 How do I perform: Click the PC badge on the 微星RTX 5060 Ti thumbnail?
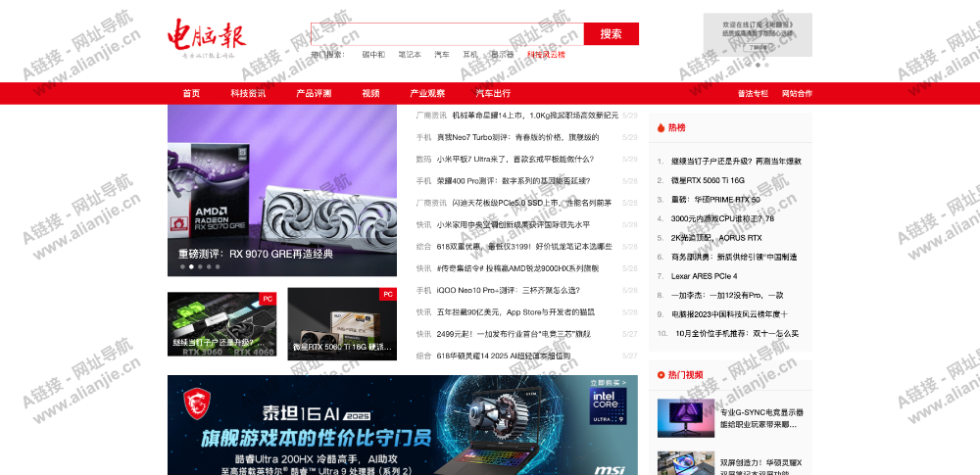click(x=387, y=294)
